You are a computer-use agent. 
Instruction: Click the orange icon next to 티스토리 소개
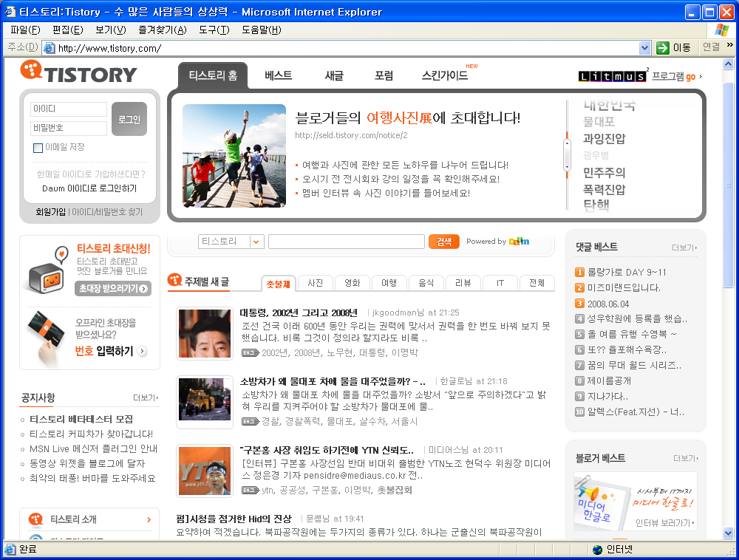[35, 519]
